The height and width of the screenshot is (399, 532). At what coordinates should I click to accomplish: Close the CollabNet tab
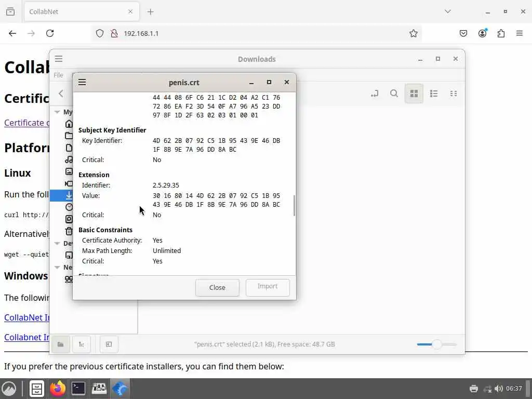[130, 11]
